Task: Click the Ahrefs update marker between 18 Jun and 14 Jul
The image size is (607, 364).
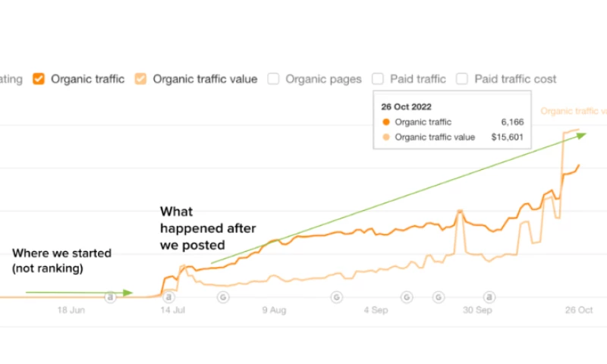Action: [x=110, y=297]
